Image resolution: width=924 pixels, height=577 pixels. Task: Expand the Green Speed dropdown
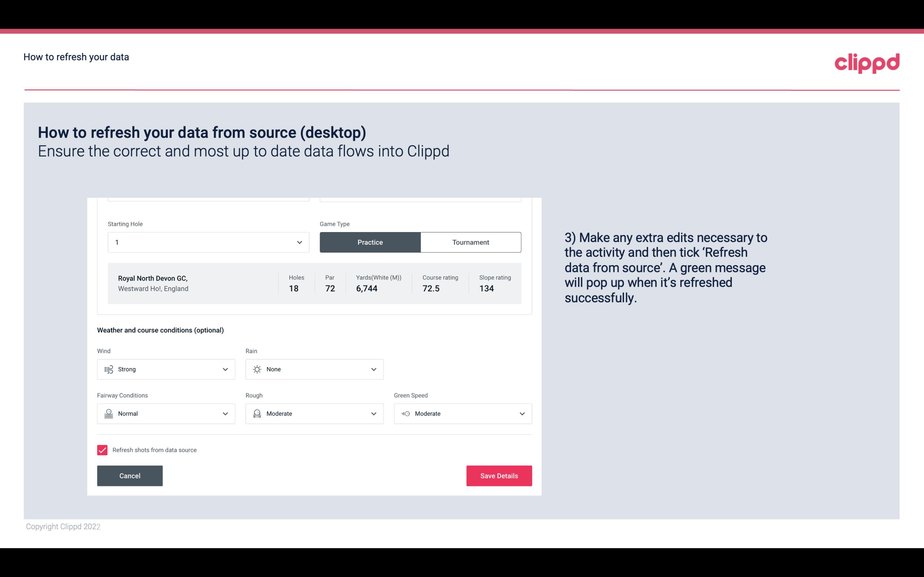[x=522, y=414]
